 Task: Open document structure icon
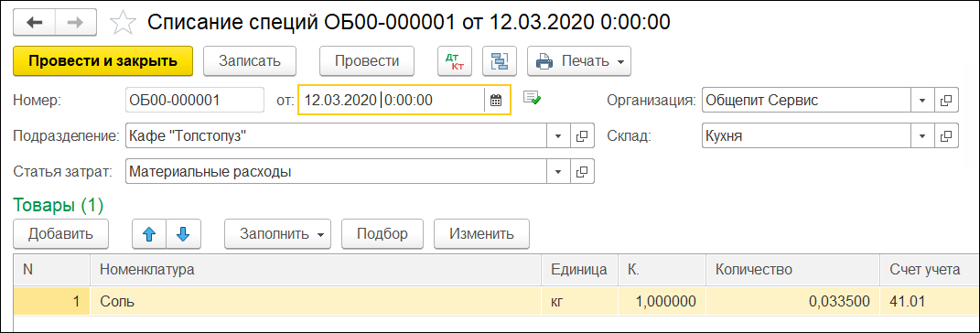(x=500, y=60)
